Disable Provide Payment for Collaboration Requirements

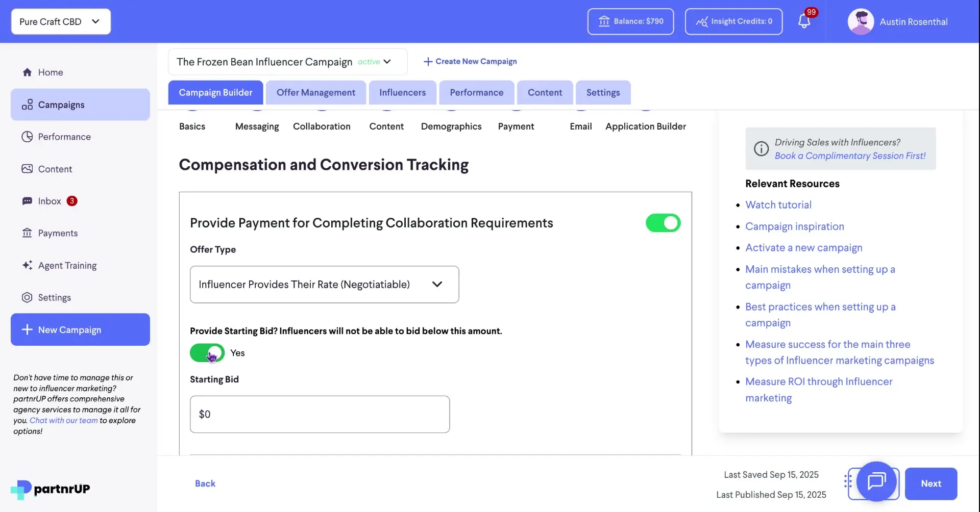[663, 223]
